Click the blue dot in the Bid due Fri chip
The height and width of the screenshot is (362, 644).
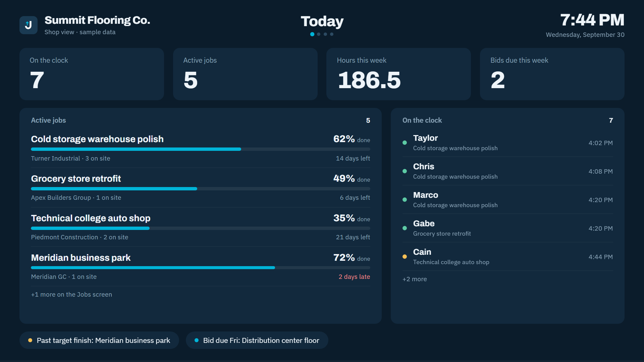(197, 340)
